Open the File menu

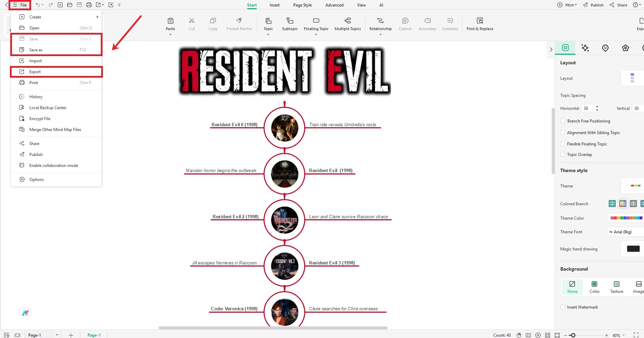(x=20, y=5)
